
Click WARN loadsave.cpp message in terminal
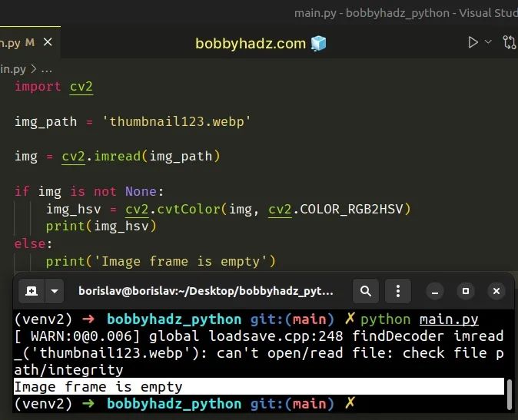click(x=259, y=353)
